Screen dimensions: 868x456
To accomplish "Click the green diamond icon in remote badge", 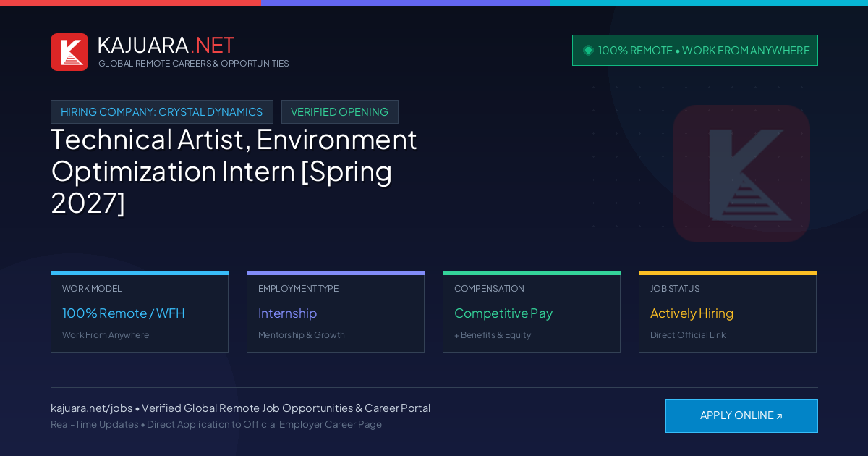I will click(x=588, y=50).
